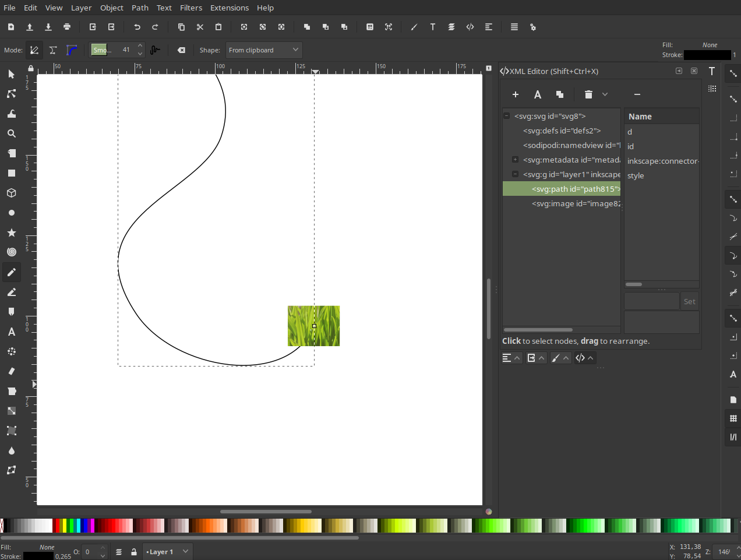
Task: Open the Layer 1 selector dropdown
Action: click(168, 552)
